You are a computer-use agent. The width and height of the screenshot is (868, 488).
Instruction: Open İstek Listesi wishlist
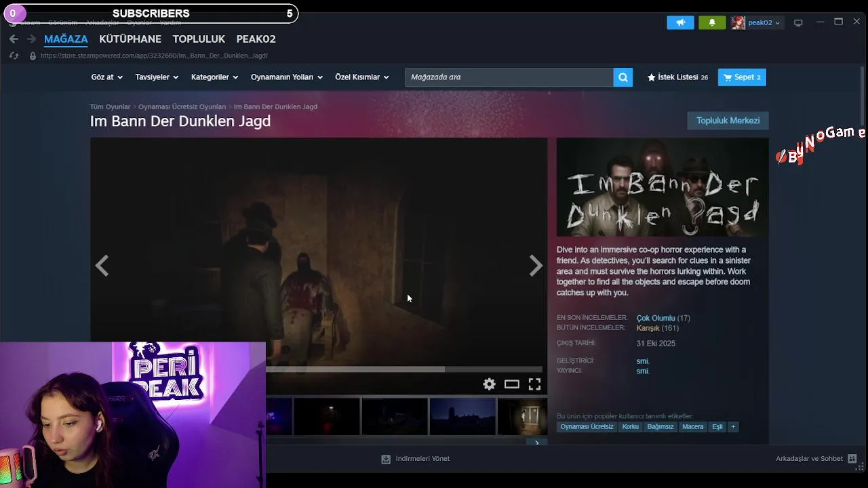coord(677,77)
